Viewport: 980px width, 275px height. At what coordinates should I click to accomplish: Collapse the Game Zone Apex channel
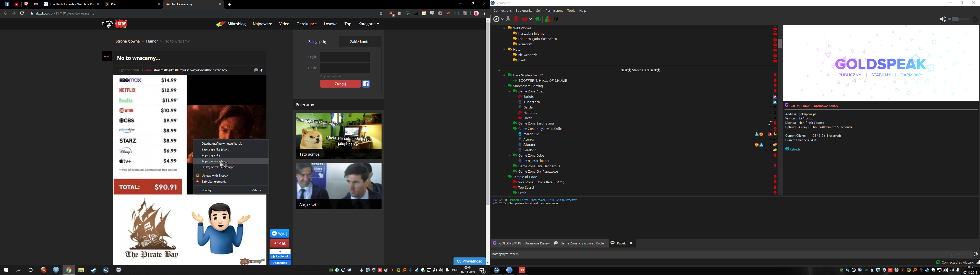click(510, 91)
